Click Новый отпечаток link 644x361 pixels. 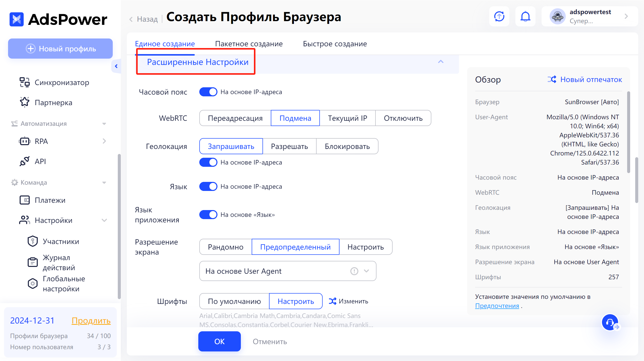[x=591, y=79]
